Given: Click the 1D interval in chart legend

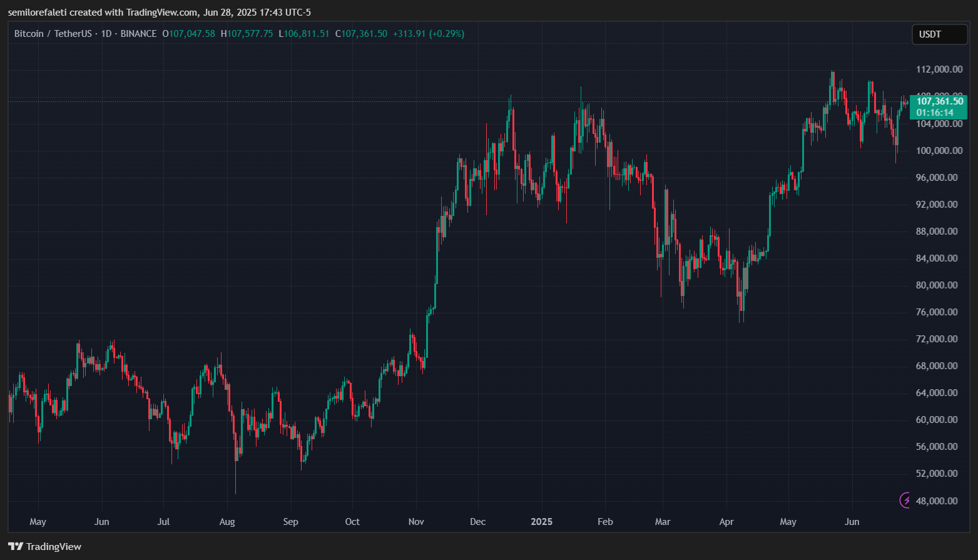Looking at the screenshot, I should point(106,34).
